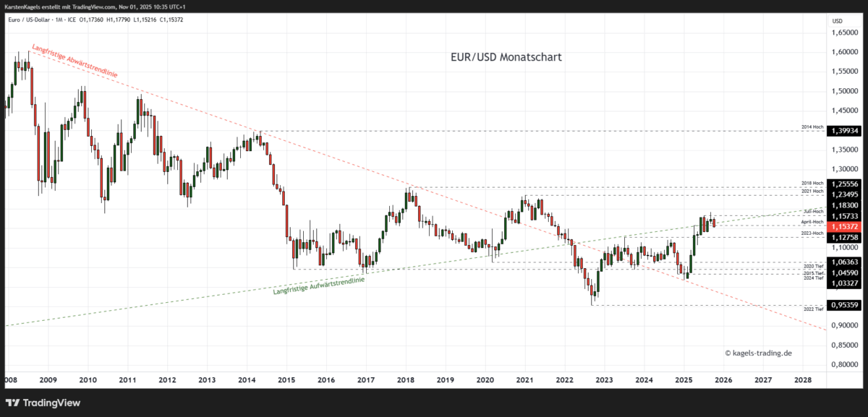Image resolution: width=868 pixels, height=417 pixels.
Task: Select the 2020 Tief label 1,06363
Action: 843,262
